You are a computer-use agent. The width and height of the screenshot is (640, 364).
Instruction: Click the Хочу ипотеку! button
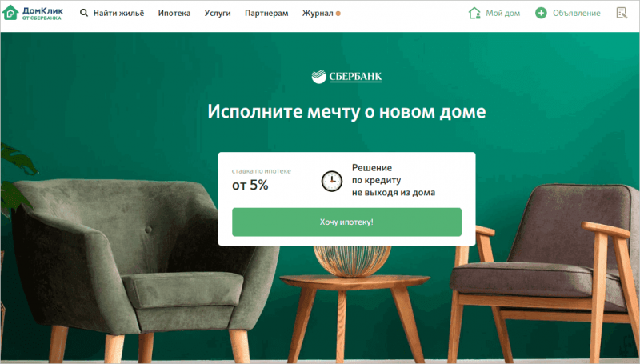(x=346, y=222)
